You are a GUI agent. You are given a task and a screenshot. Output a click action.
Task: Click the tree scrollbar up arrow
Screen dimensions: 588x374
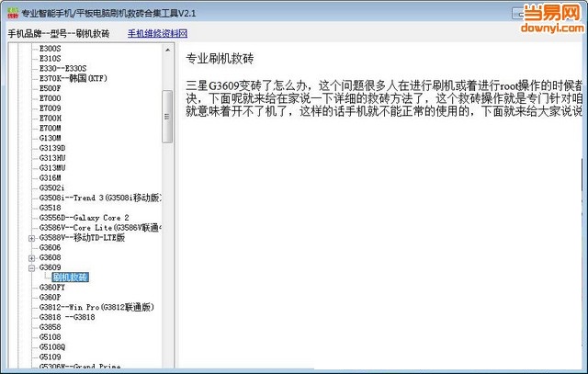[167, 49]
